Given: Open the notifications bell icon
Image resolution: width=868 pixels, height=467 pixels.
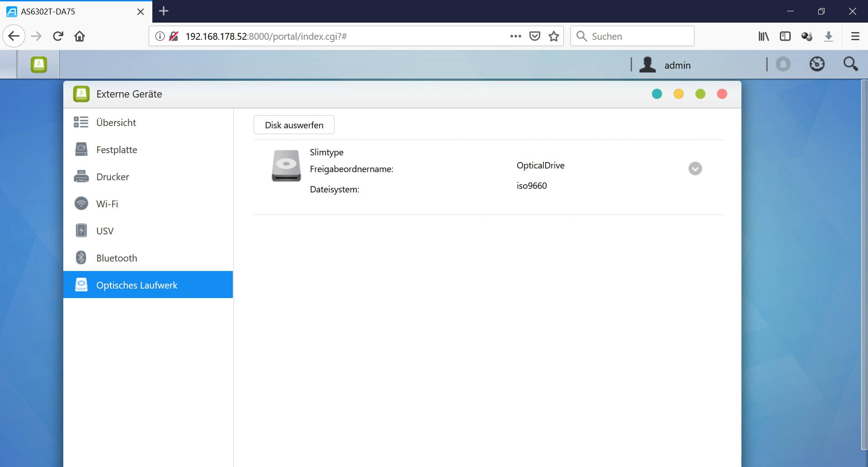Looking at the screenshot, I should pos(783,65).
